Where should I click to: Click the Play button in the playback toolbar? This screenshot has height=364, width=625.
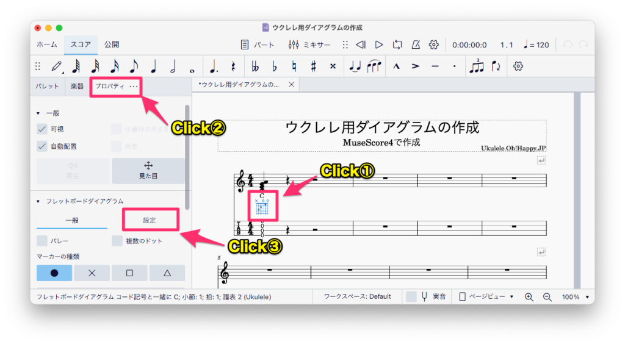pos(379,45)
